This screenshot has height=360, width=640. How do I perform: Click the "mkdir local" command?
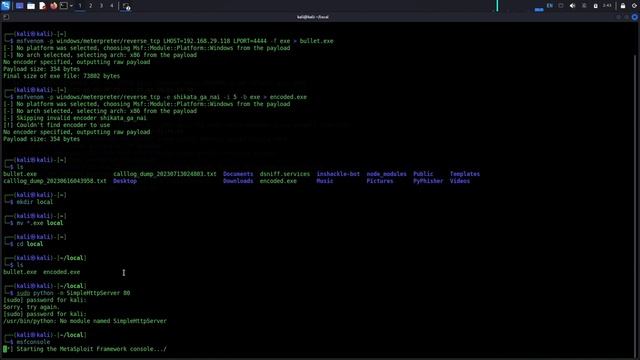pos(35,202)
